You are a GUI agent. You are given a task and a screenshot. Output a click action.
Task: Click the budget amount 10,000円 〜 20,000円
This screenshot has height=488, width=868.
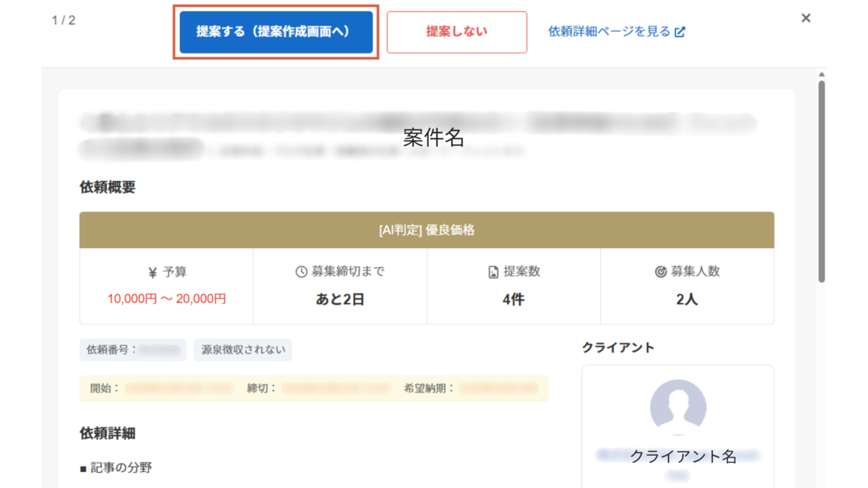tap(166, 299)
